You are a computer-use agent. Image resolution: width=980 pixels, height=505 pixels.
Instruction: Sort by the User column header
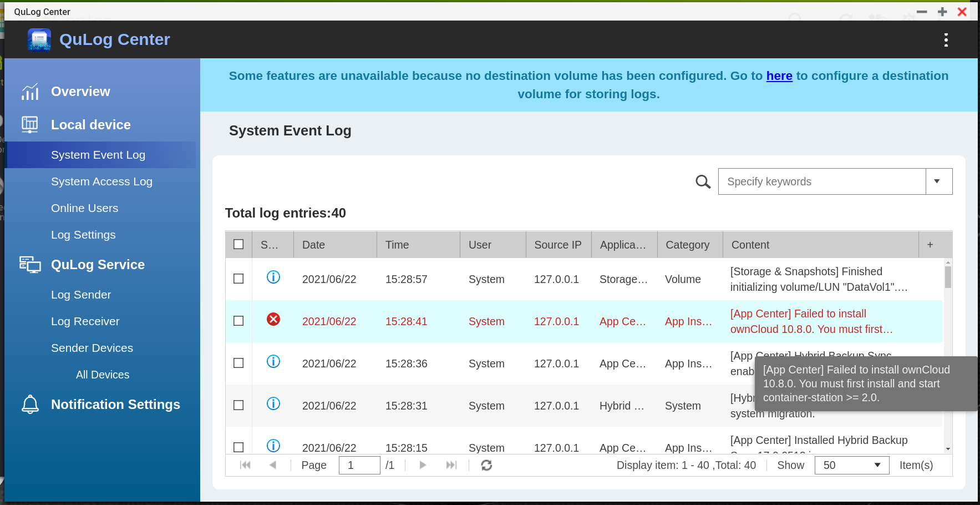click(493, 245)
